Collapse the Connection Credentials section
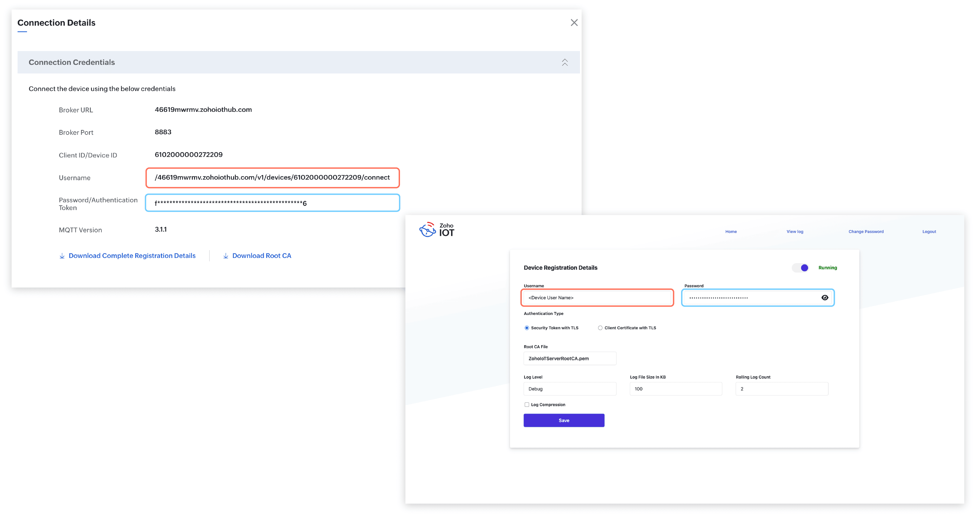The height and width of the screenshot is (517, 980). pos(565,62)
